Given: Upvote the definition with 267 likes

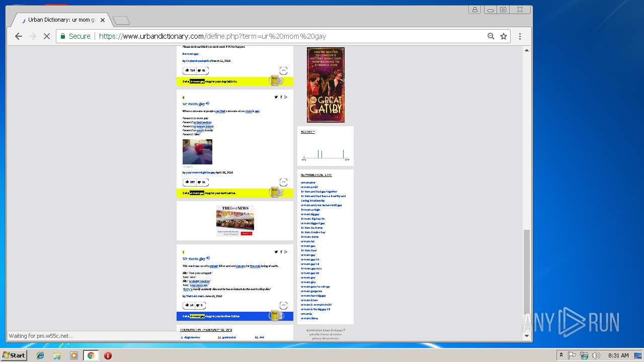Looking at the screenshot, I should tap(189, 182).
